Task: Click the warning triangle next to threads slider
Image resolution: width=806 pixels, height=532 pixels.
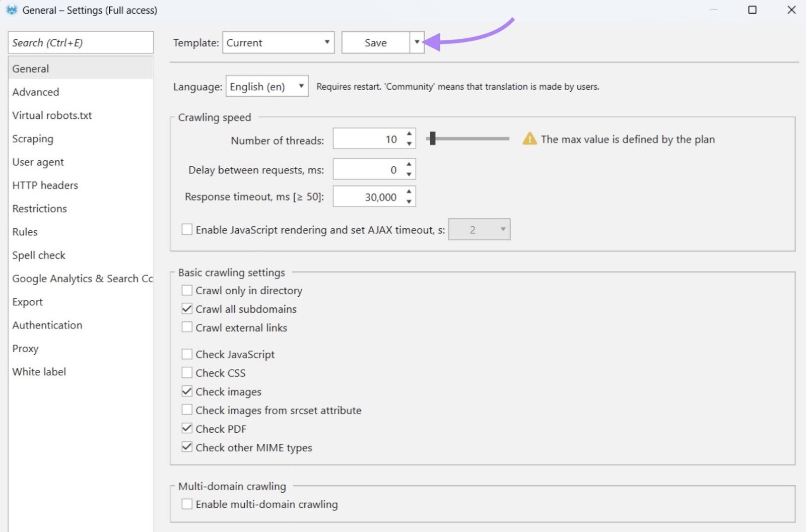Action: 529,140
